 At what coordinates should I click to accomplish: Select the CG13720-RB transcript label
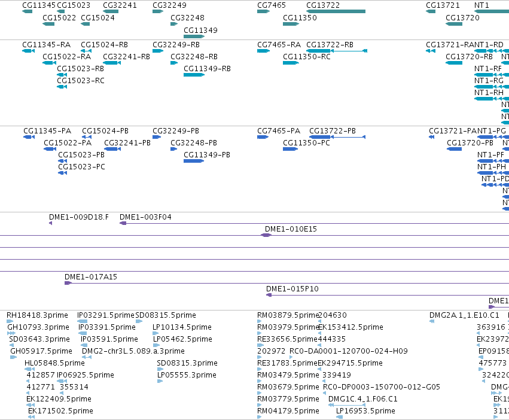469,57
